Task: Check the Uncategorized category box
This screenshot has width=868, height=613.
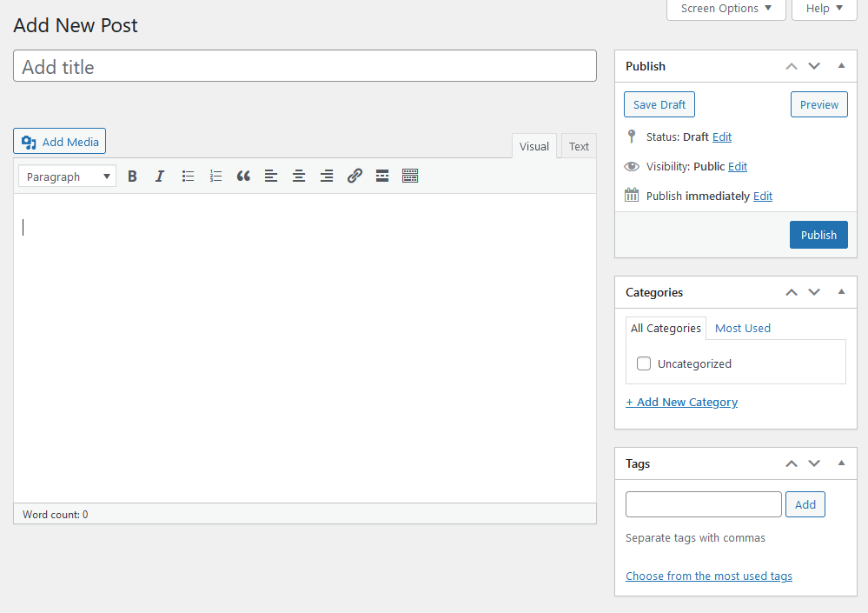Action: coord(644,363)
